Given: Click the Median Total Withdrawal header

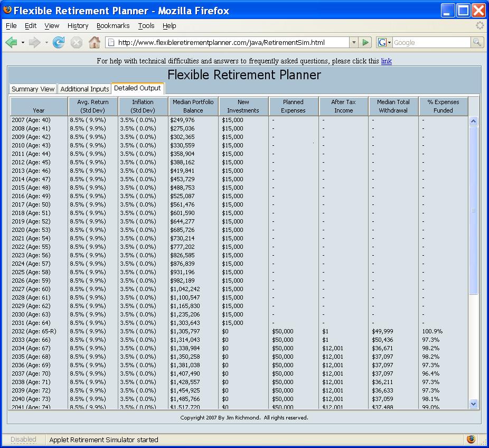Looking at the screenshot, I should [393, 106].
